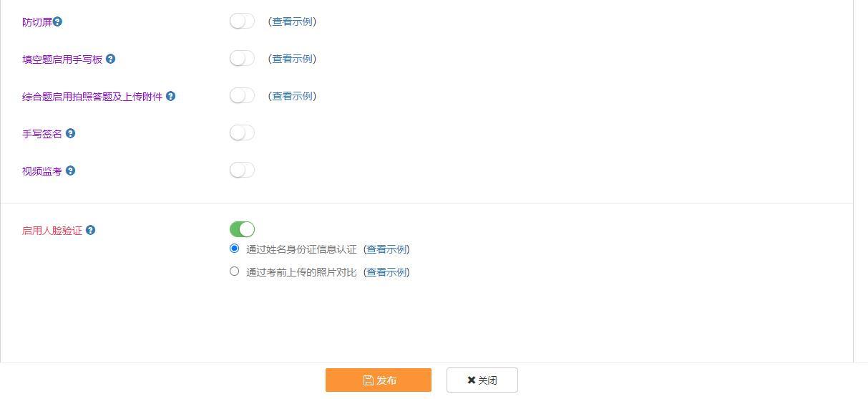This screenshot has height=399, width=868.
Task: Enable the 防切屏 switch
Action: point(242,21)
